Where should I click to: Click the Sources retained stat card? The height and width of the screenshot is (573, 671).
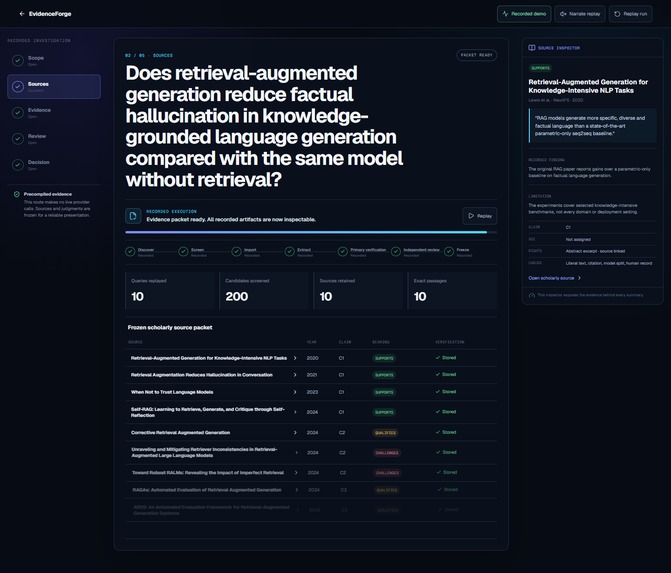tap(358, 291)
